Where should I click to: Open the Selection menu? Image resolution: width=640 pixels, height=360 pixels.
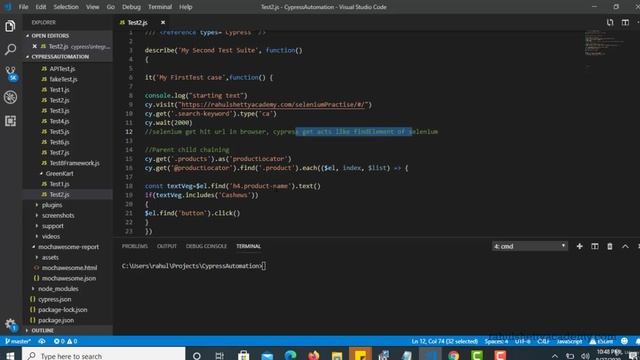point(66,7)
